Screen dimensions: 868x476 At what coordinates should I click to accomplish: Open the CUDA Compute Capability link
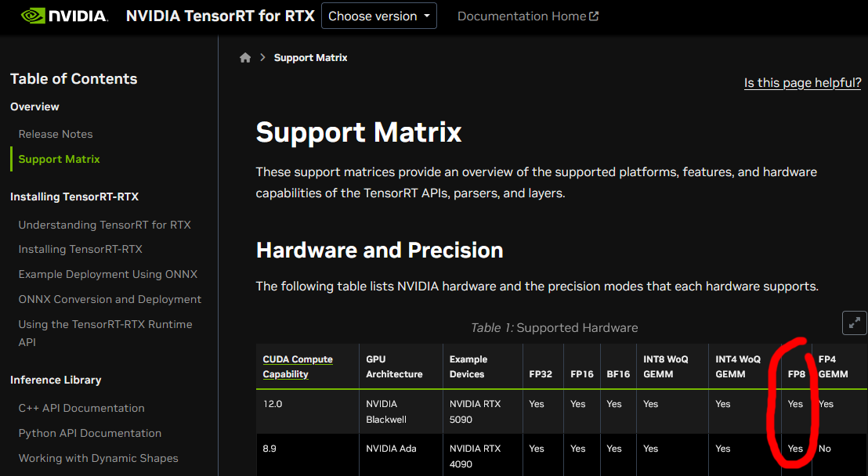(298, 366)
